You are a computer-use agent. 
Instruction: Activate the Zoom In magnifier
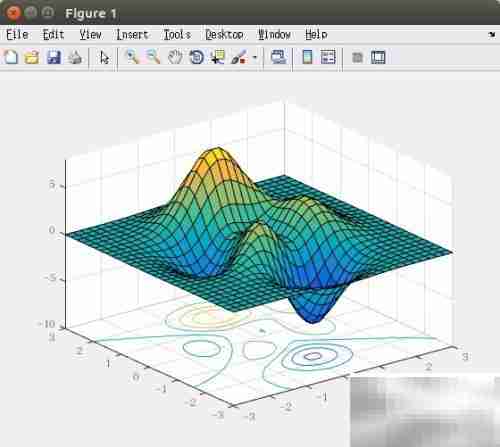click(x=132, y=57)
